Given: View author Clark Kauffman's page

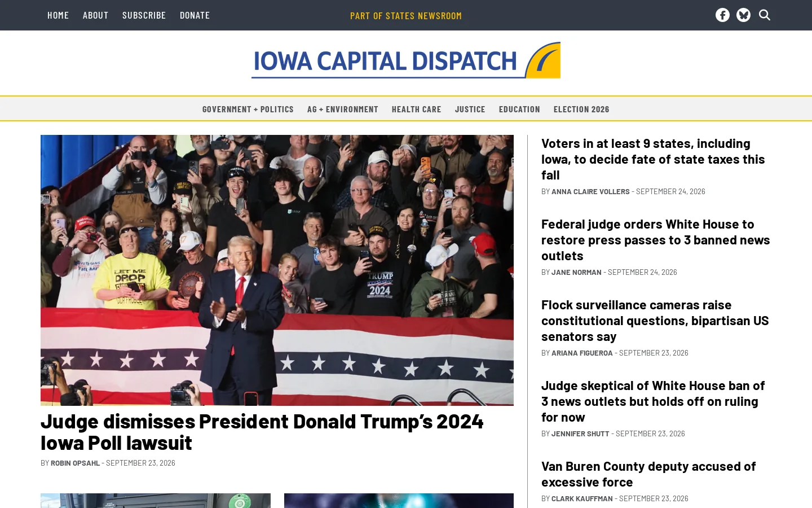Looking at the screenshot, I should pos(582,498).
